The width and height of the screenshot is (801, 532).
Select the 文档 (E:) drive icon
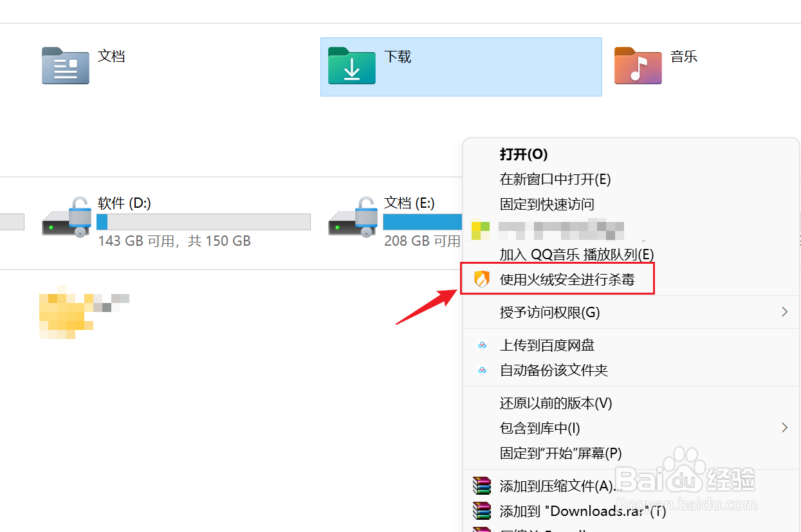(x=353, y=217)
